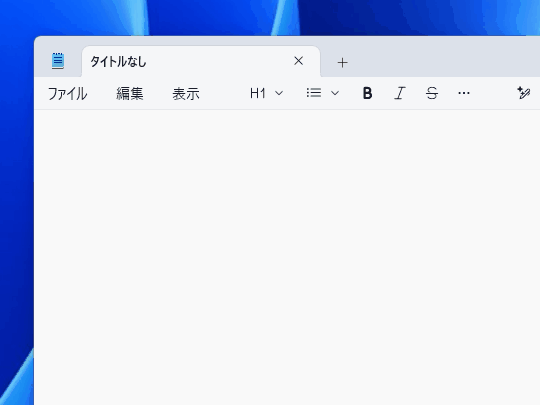Close the タイトルなし tab

[x=299, y=61]
